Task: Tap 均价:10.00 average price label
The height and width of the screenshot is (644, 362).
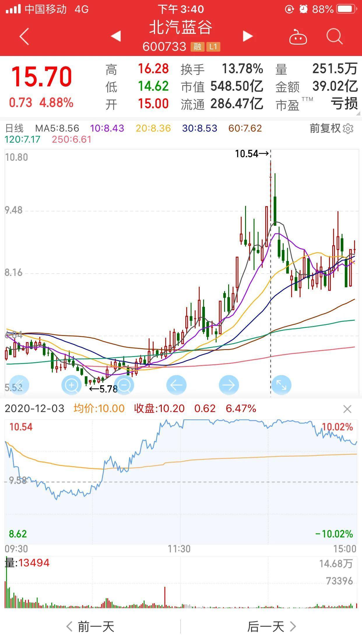Action: click(x=99, y=408)
